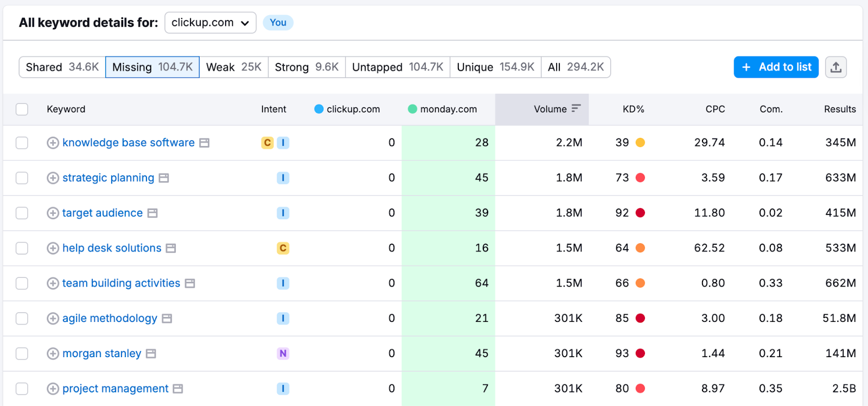
Task: Open SERP icon for agile methodology
Action: point(167,319)
